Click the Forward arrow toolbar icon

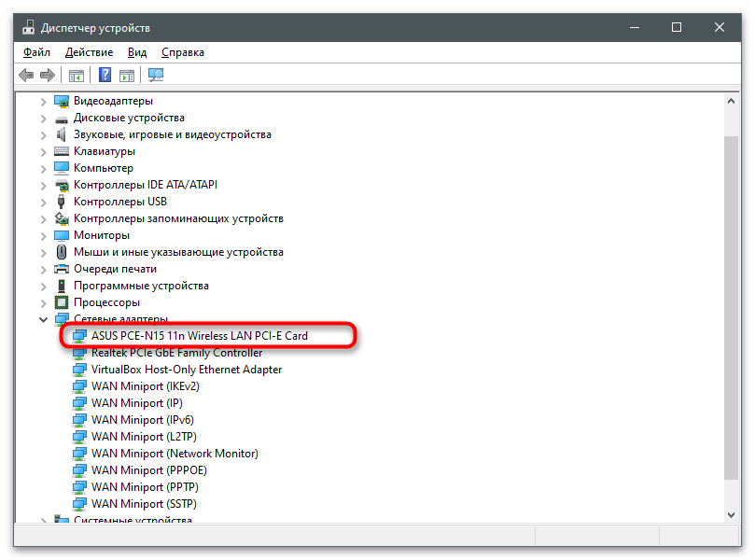(x=48, y=75)
